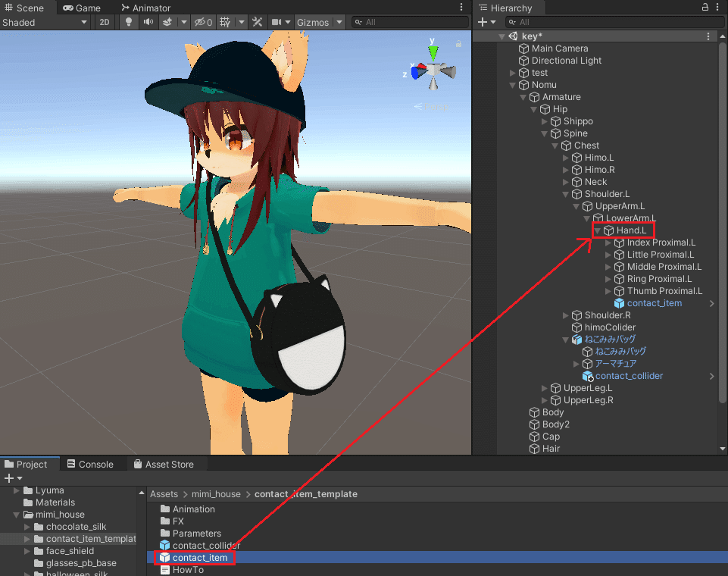The height and width of the screenshot is (576, 728).
Task: Expand the Shoulder.R bone node
Action: [565, 315]
